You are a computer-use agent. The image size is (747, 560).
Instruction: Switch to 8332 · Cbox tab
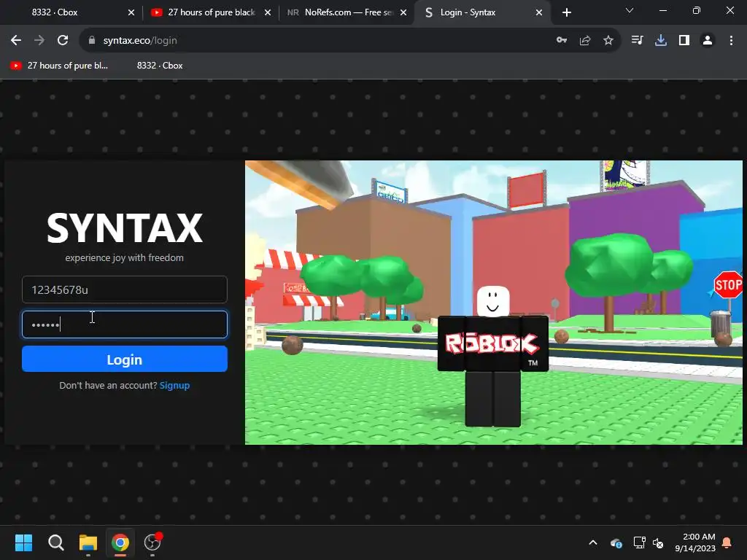pyautogui.click(x=71, y=12)
